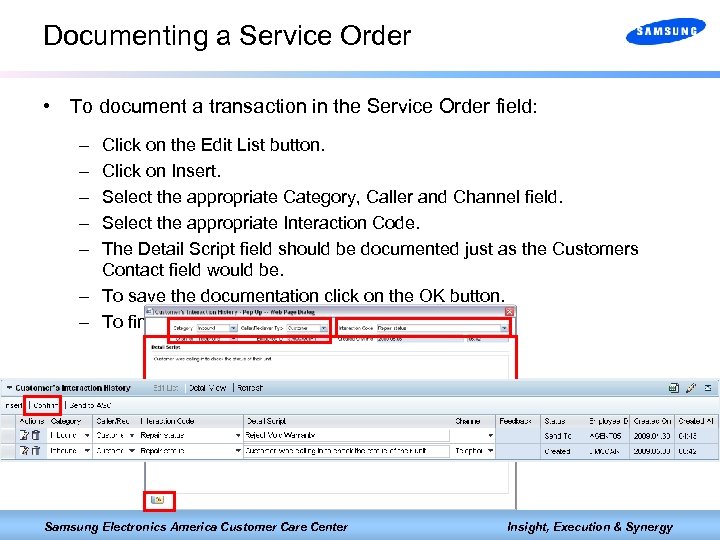Click the Detail Script text area in the popup
The image size is (720, 540).
pyautogui.click(x=330, y=366)
